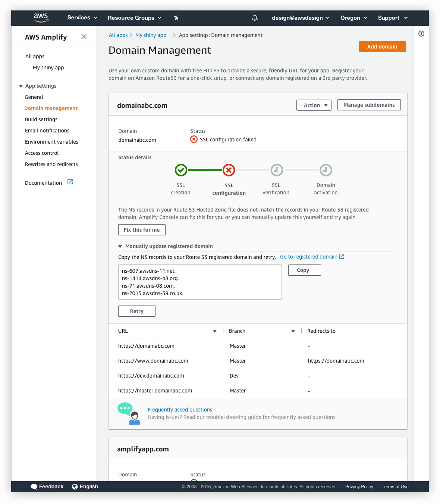Open Access control in sidebar

pyautogui.click(x=42, y=153)
